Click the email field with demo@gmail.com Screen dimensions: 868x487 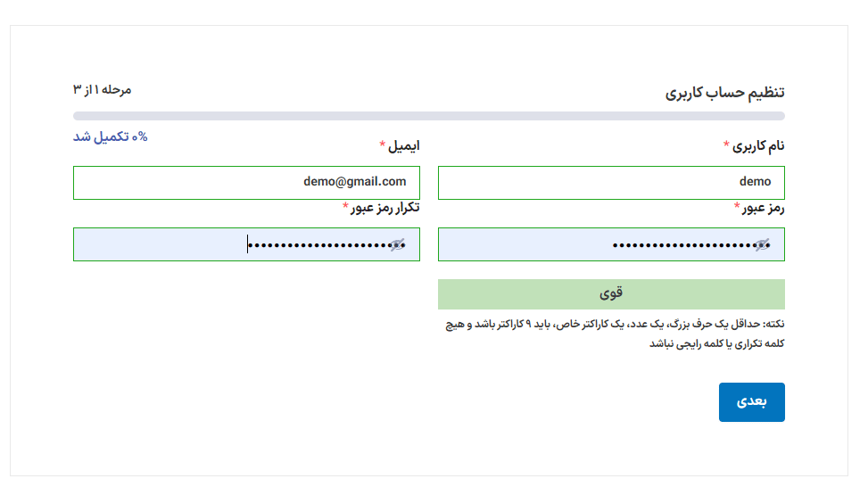[x=246, y=182]
